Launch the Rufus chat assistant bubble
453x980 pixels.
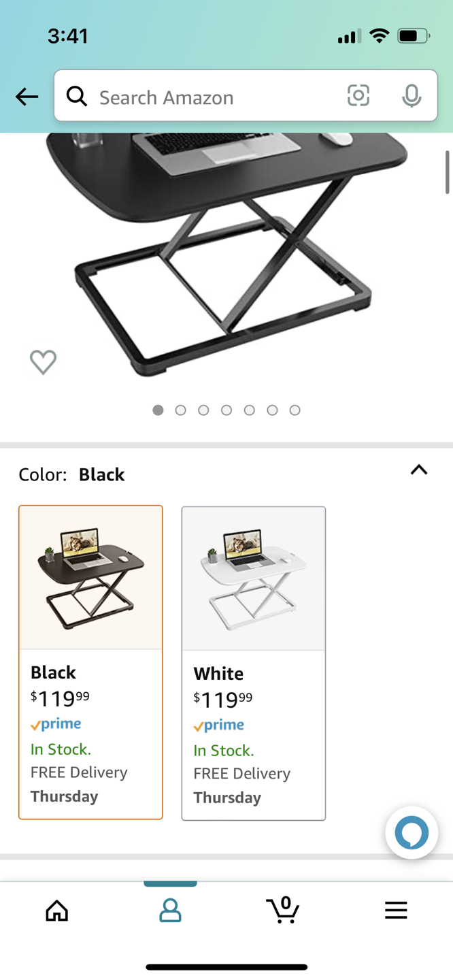412,832
